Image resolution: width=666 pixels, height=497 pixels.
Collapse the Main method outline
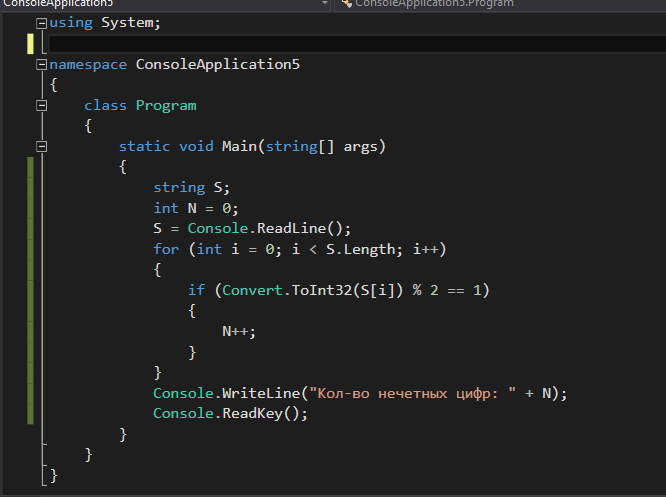tap(41, 146)
